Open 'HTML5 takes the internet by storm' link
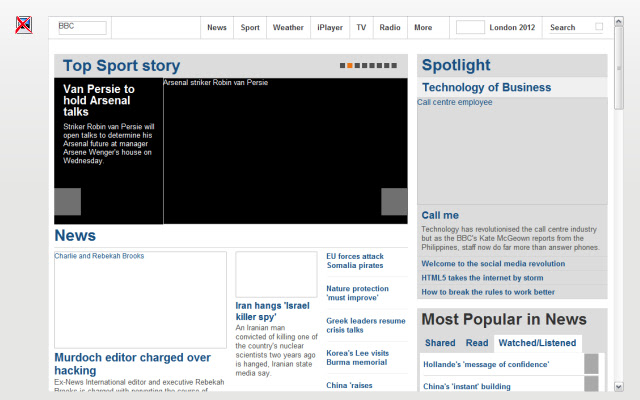Image resolution: width=640 pixels, height=400 pixels. pos(482,278)
